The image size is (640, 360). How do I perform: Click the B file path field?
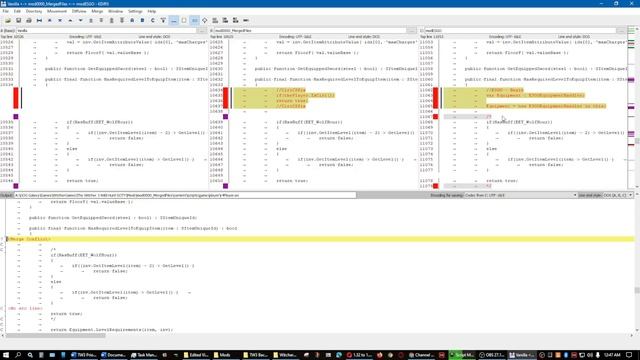(x=310, y=31)
